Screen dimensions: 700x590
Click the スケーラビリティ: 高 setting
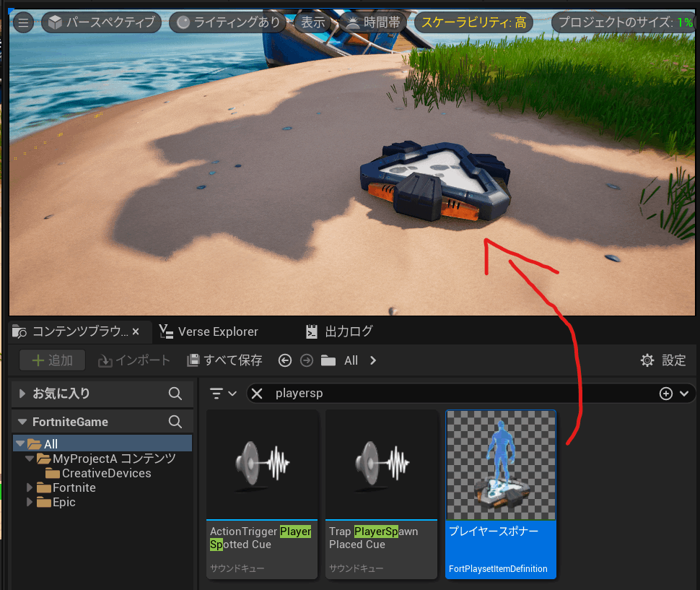tap(473, 22)
